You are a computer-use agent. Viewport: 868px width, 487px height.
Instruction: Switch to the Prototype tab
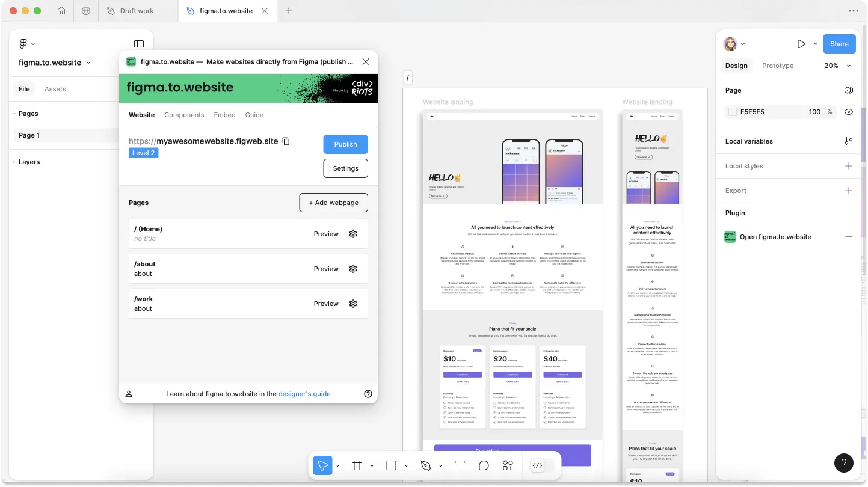point(777,66)
